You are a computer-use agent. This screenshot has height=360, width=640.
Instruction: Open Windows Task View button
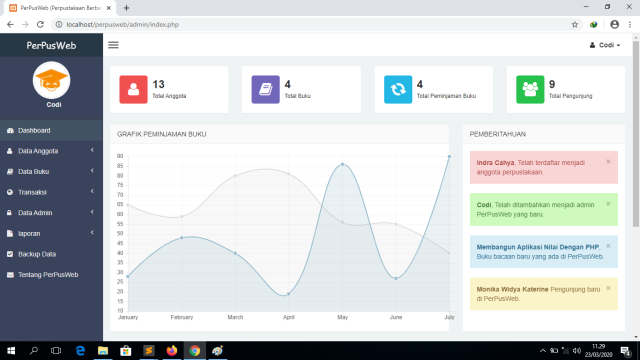pos(56,351)
